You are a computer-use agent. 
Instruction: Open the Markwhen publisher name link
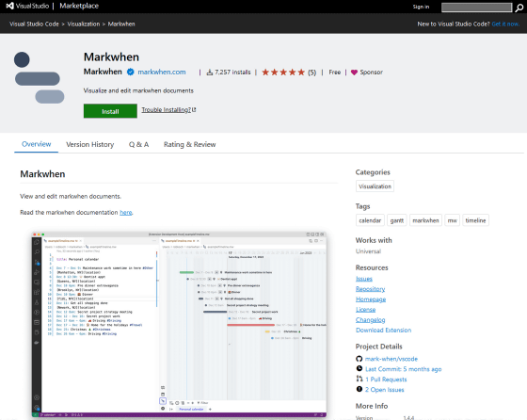click(103, 72)
